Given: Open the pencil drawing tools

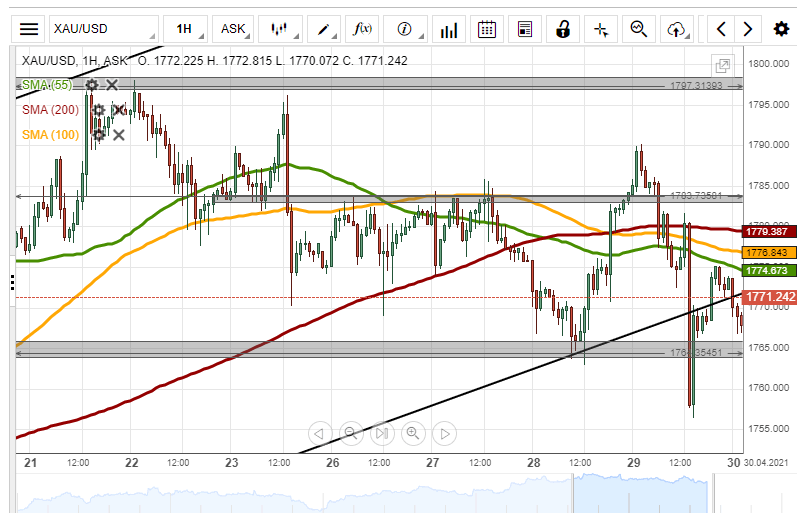Looking at the screenshot, I should pos(325,29).
